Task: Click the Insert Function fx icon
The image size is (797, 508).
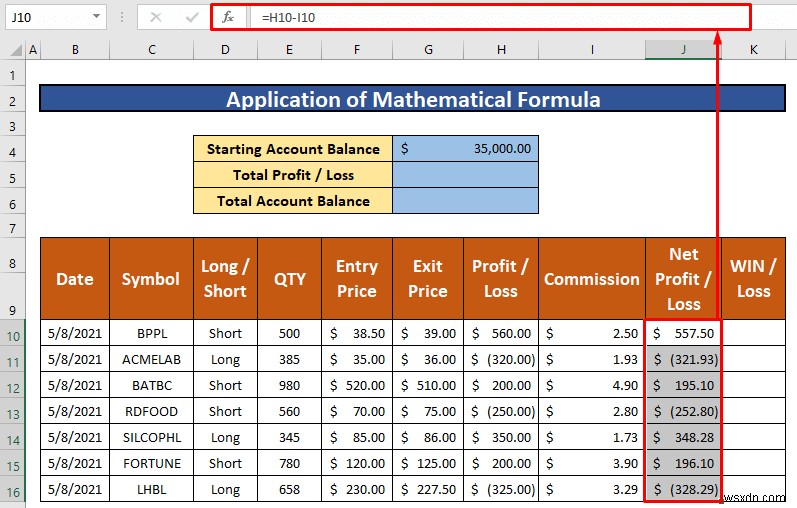Action: tap(228, 17)
